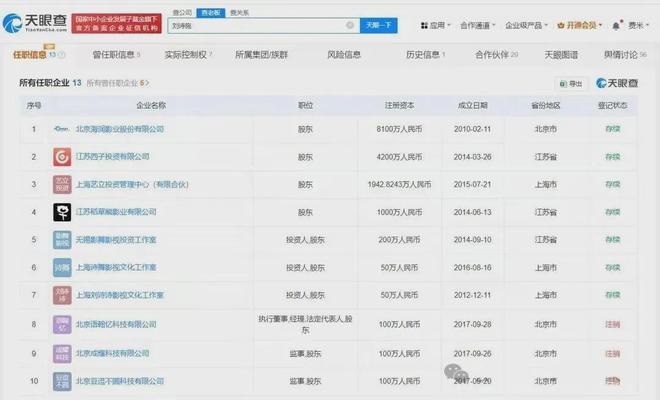Click the grid icon next to 应用

coord(424,26)
